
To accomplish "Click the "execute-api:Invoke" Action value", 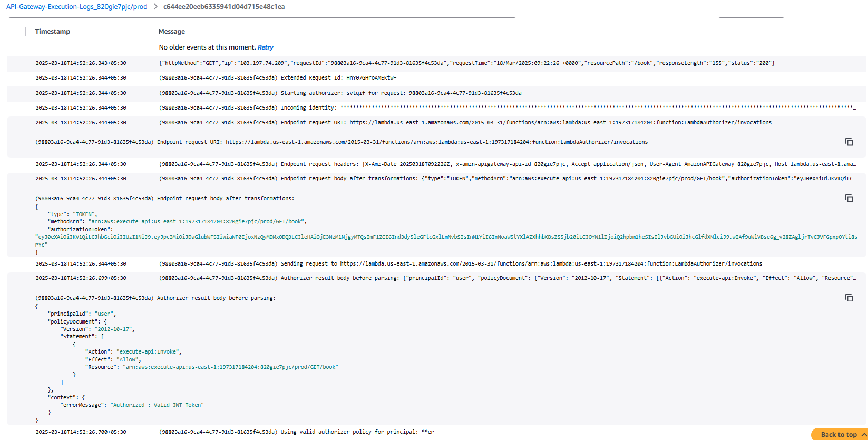I will (x=148, y=352).
